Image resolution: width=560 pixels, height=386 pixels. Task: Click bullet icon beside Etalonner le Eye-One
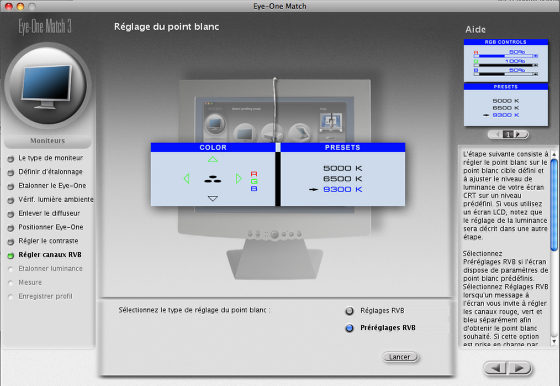tap(11, 187)
